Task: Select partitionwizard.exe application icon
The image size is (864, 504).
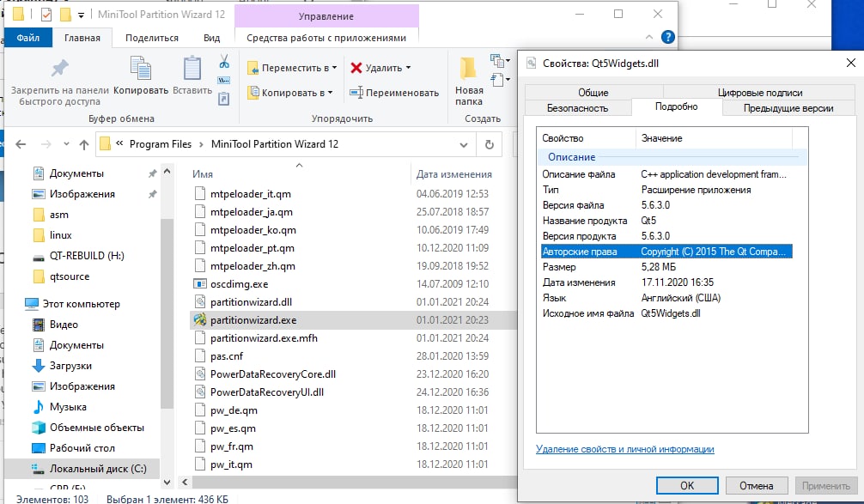Action: [x=200, y=319]
